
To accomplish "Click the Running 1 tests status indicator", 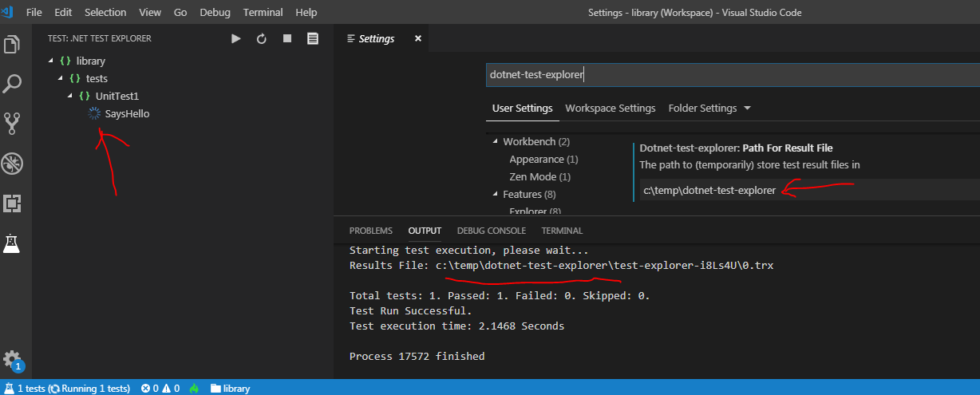I will (89, 389).
